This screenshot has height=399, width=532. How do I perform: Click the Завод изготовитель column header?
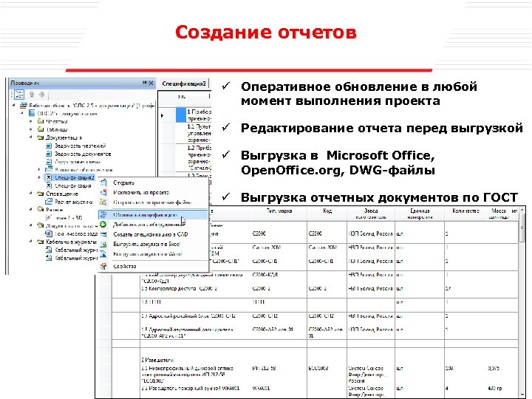click(x=371, y=214)
